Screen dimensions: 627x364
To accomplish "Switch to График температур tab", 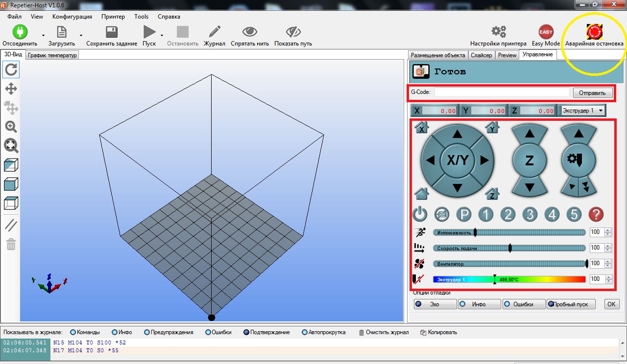I will [x=52, y=55].
